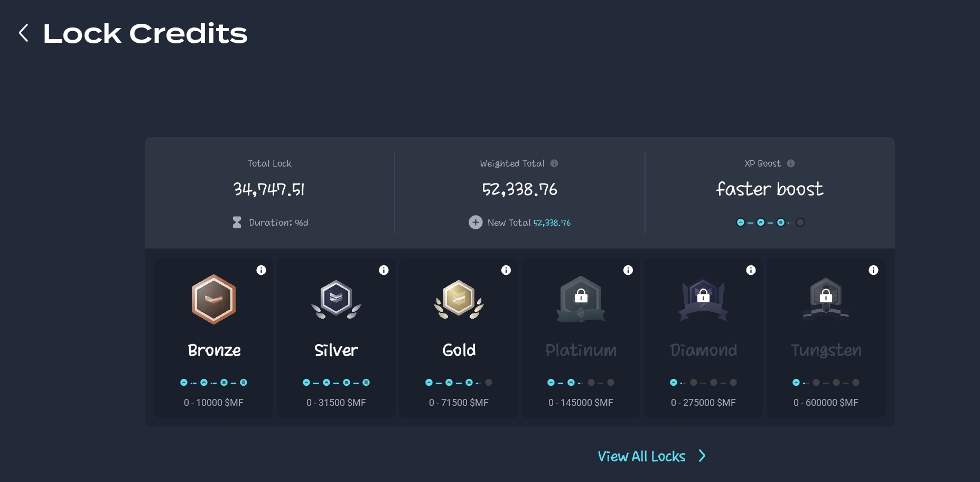Open the XP Boost info icon
The width and height of the screenshot is (980, 482).
coord(791,163)
